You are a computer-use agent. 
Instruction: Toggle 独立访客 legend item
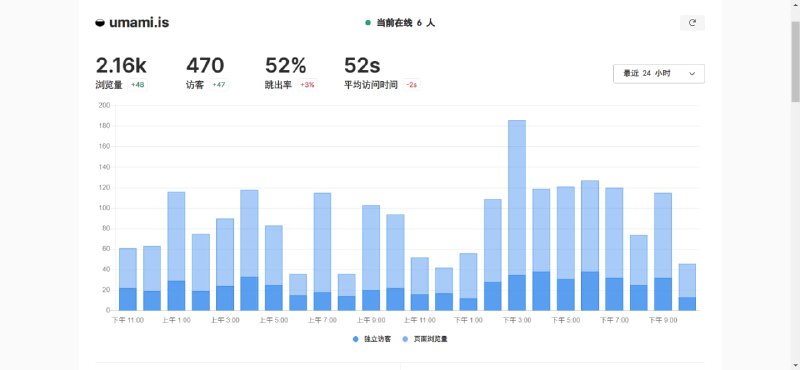pyautogui.click(x=372, y=339)
